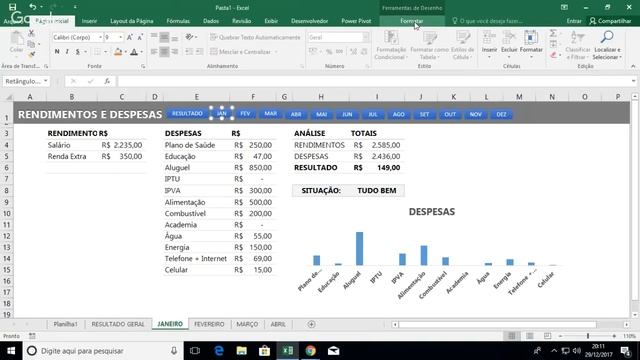
Task: Click the DESPESAS chart title
Action: (x=431, y=211)
